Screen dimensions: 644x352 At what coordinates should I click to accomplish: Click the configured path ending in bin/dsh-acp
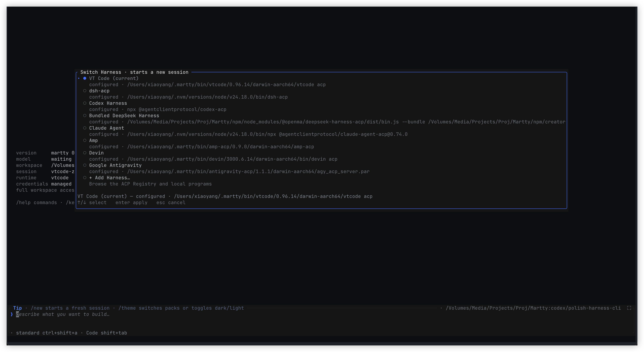click(188, 97)
